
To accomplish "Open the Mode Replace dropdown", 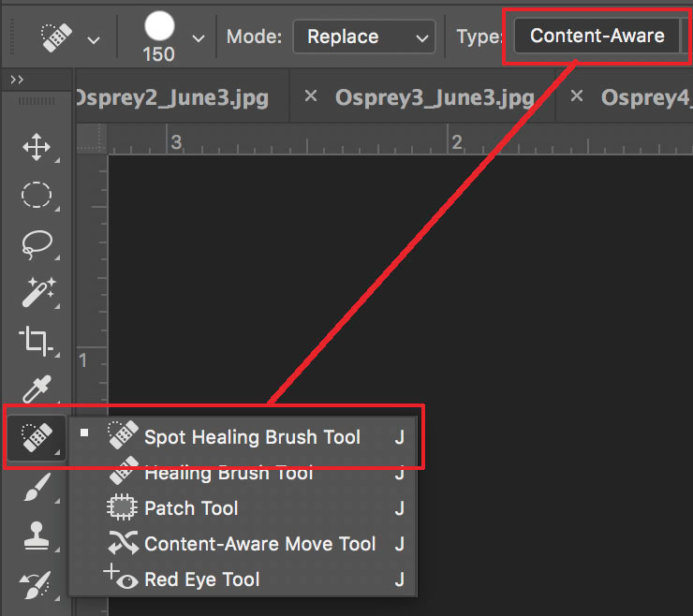I will point(364,37).
